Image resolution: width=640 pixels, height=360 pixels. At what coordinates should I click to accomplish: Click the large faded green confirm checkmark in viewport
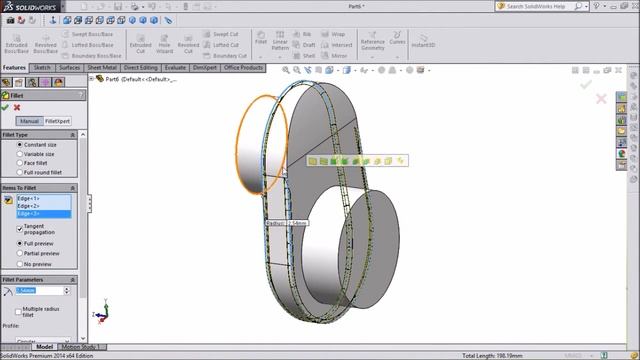[x=586, y=84]
